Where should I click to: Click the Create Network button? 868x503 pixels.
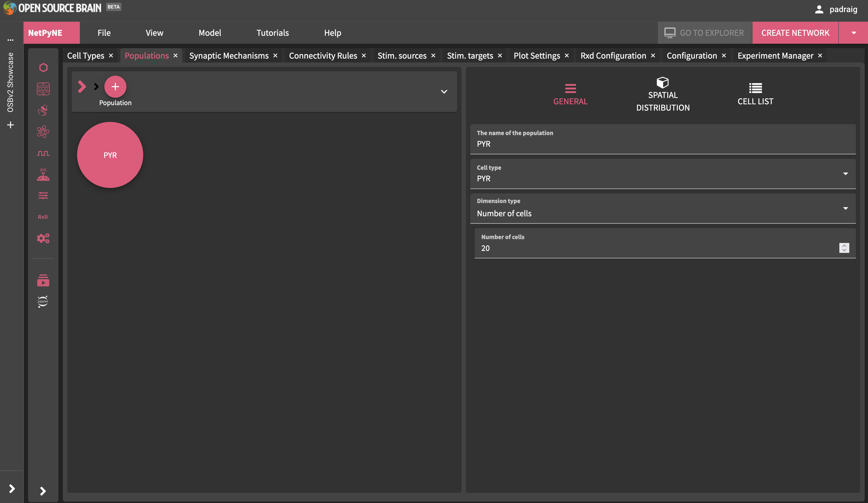(x=795, y=33)
